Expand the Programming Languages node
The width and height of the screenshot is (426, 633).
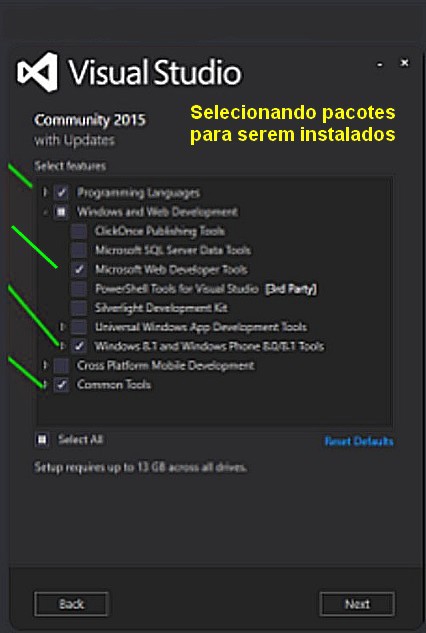point(45,193)
